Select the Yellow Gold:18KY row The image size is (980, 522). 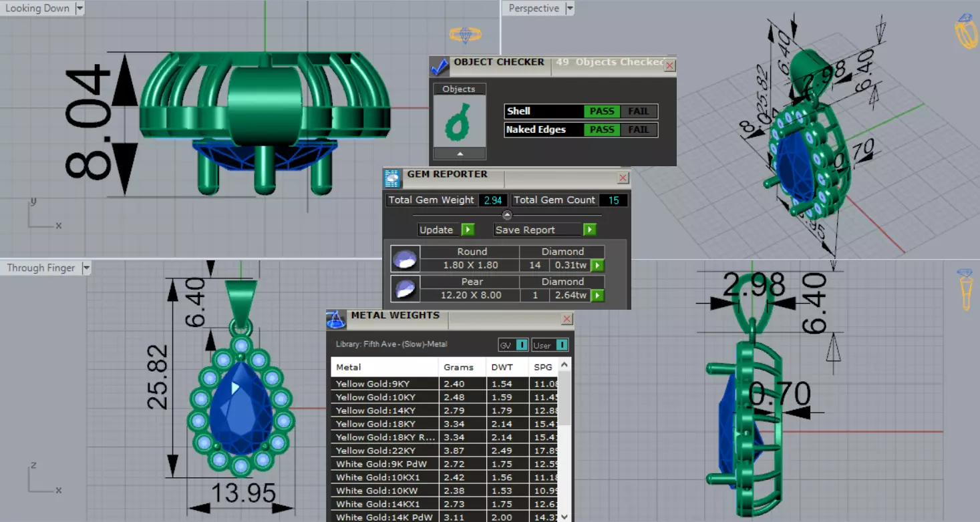click(x=444, y=424)
